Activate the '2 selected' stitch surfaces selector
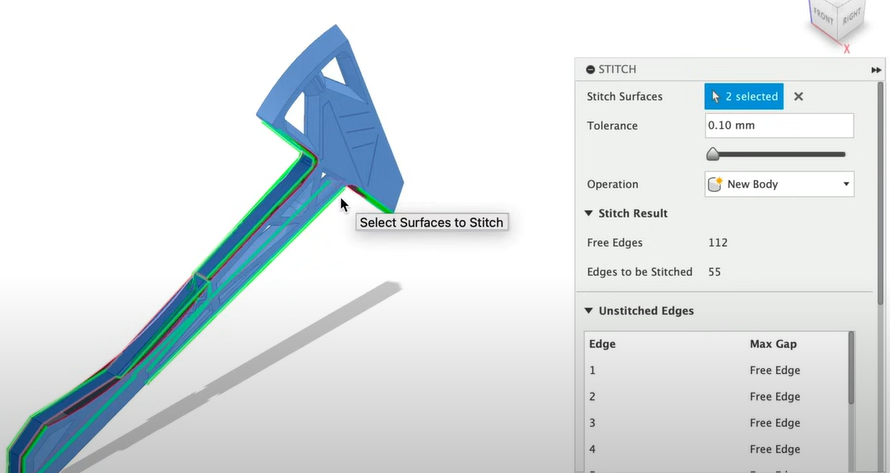Screen dimensions: 890x473 click(x=744, y=97)
